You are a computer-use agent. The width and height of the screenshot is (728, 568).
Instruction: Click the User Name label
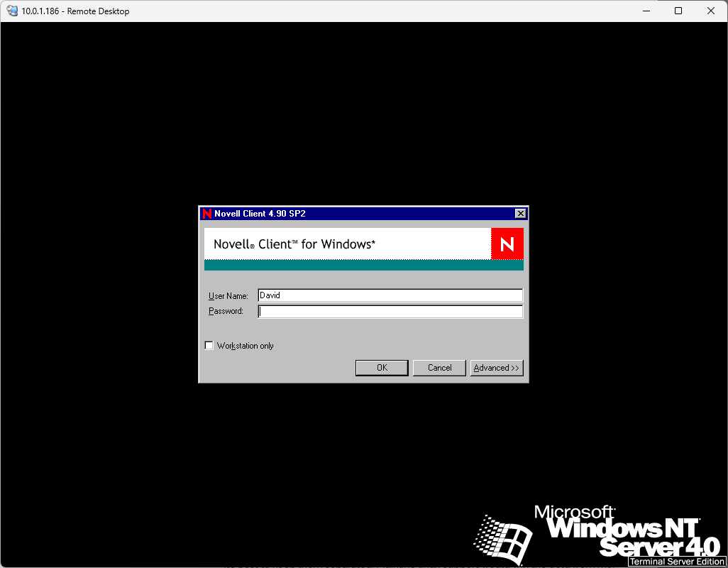[228, 296]
